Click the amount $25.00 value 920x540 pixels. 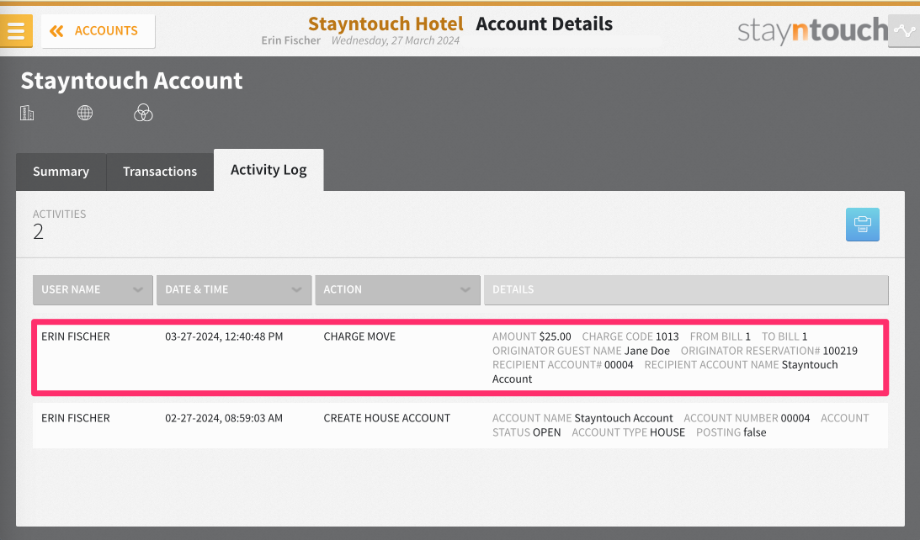[555, 336]
